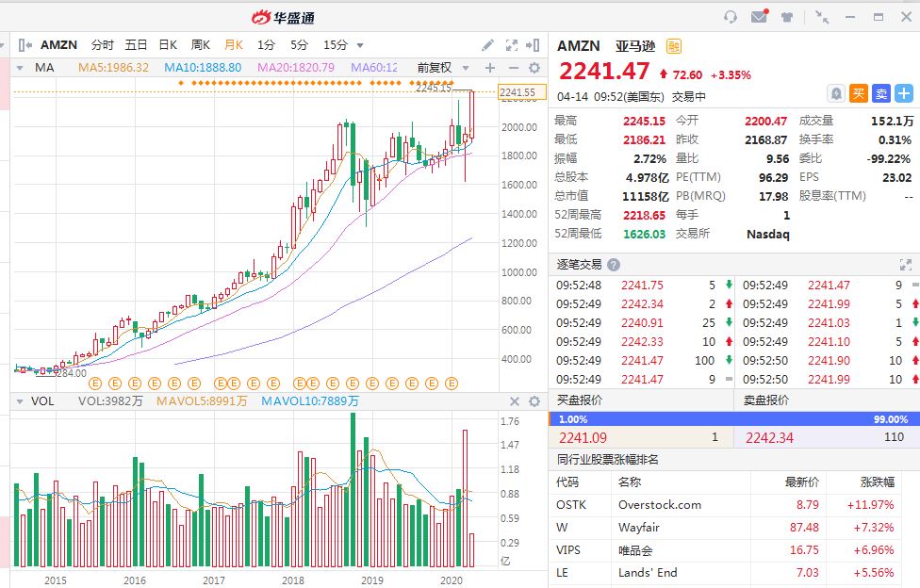The image size is (920, 588).
Task: Open the MA indicator settings gear
Action: point(534,68)
